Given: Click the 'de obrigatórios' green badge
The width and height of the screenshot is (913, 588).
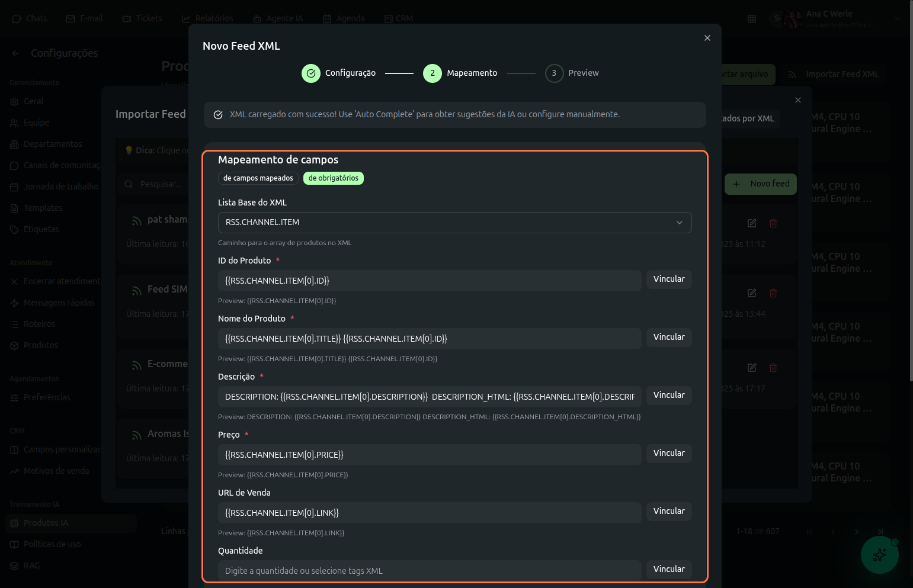Looking at the screenshot, I should pos(333,178).
